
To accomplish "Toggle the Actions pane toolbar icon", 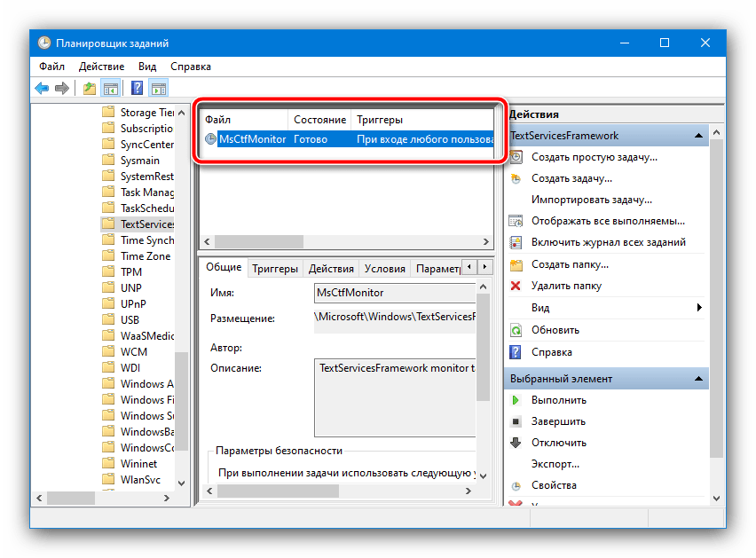I will pyautogui.click(x=159, y=88).
